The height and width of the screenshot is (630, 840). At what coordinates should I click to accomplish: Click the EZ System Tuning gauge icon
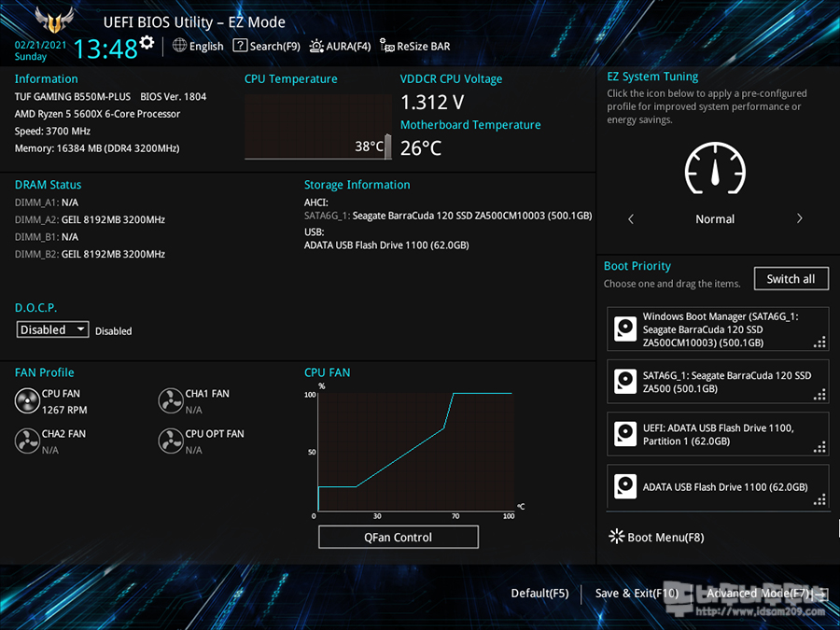715,168
